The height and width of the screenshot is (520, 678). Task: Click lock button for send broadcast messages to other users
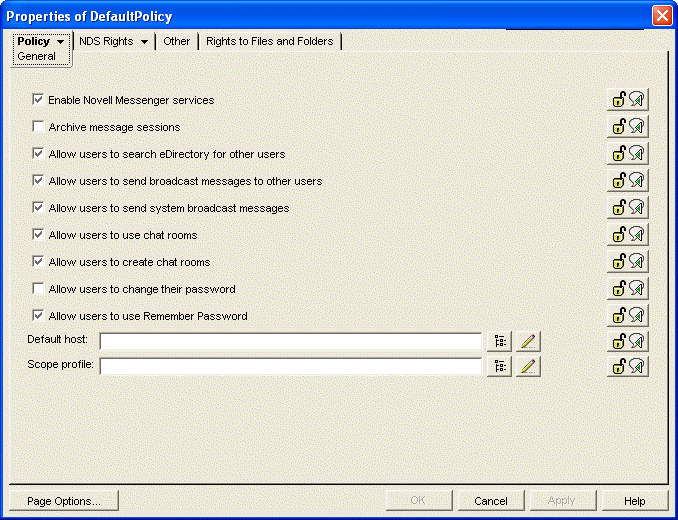coord(627,181)
